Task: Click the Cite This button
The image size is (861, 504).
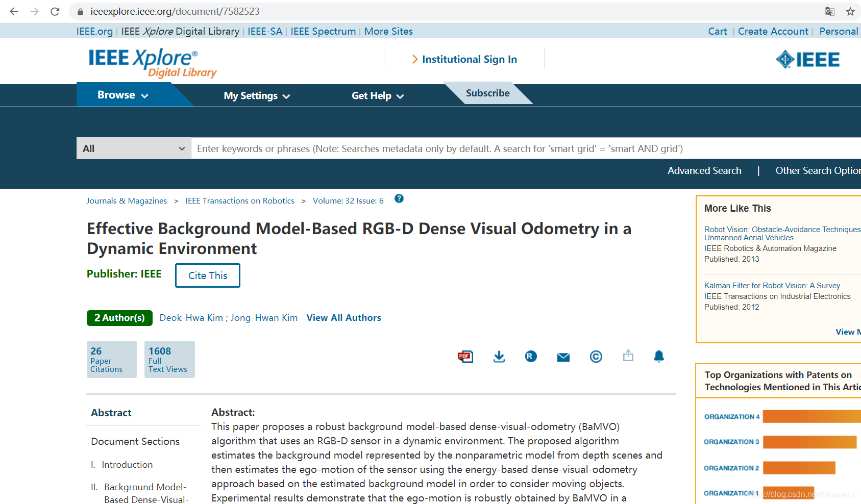Action: click(x=208, y=275)
